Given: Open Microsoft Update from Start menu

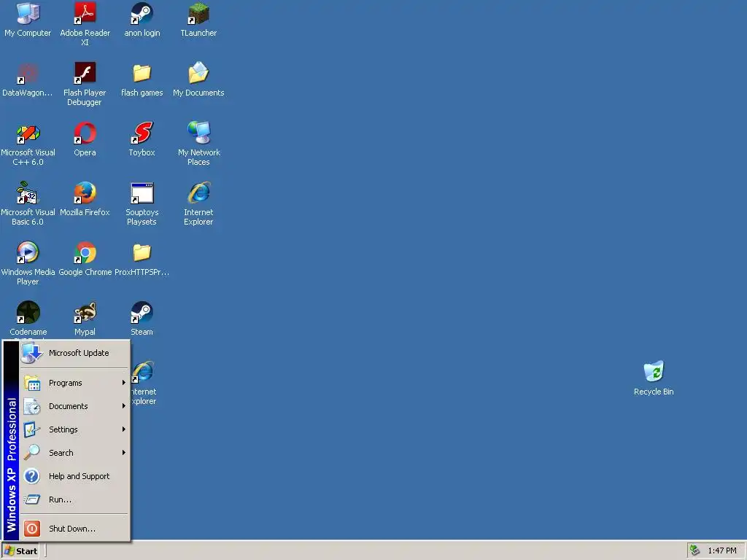Looking at the screenshot, I should tap(75, 354).
